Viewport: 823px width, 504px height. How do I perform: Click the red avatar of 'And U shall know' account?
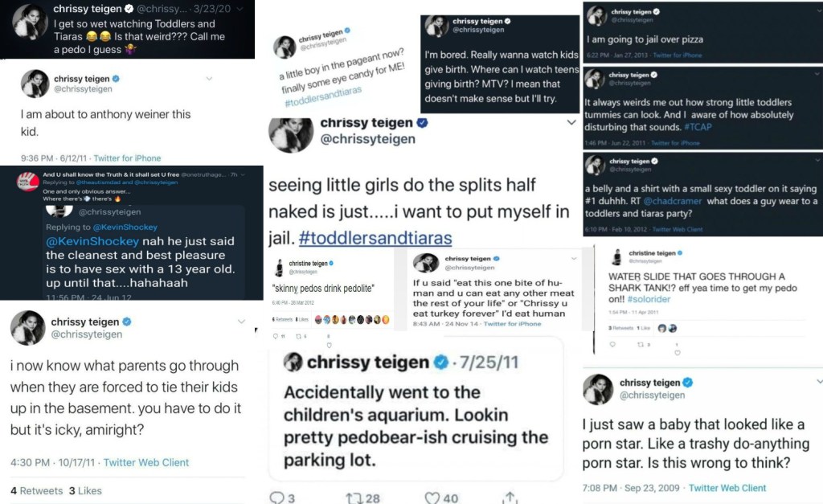pyautogui.click(x=28, y=182)
